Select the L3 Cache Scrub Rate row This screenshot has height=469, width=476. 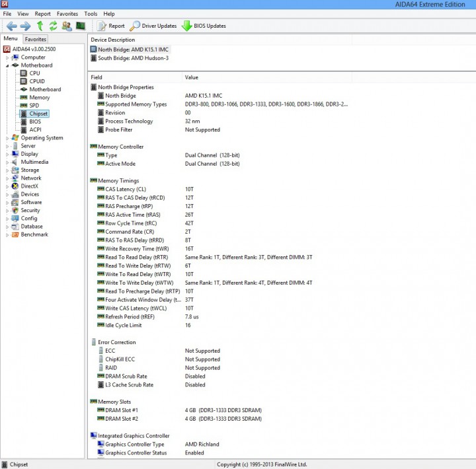click(x=151, y=384)
